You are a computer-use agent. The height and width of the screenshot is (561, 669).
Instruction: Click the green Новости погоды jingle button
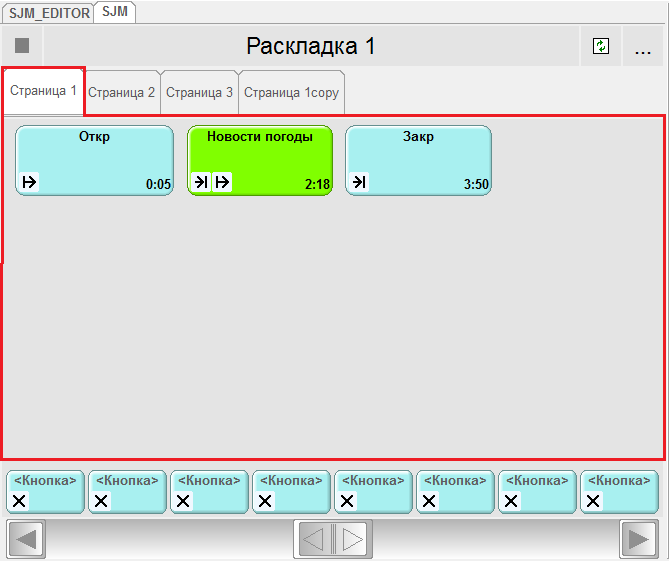260,160
